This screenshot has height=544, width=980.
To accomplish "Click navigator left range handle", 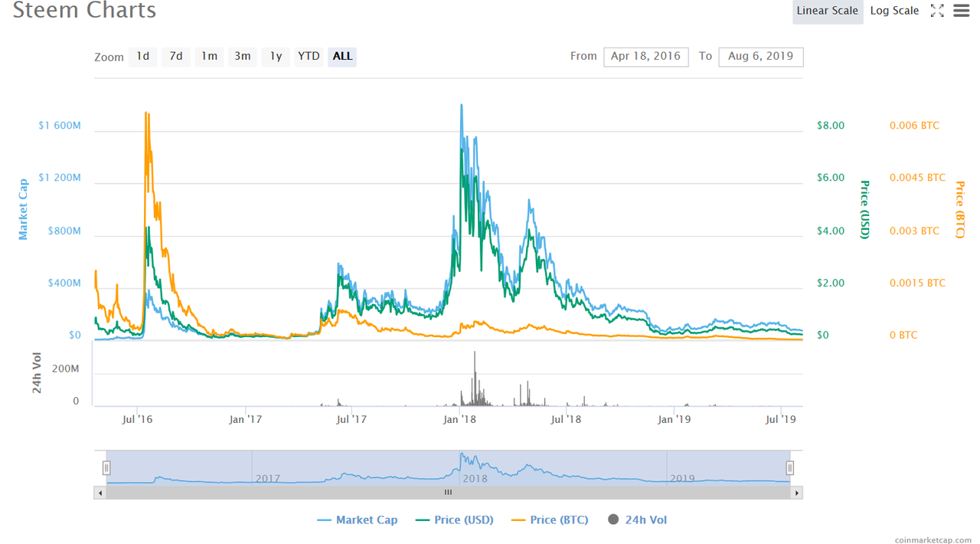I will tap(106, 467).
